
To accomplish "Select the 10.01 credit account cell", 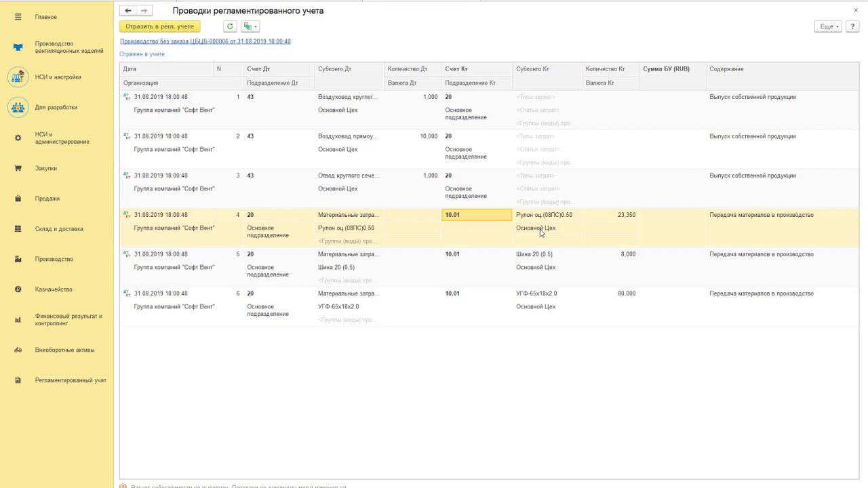I will point(476,215).
